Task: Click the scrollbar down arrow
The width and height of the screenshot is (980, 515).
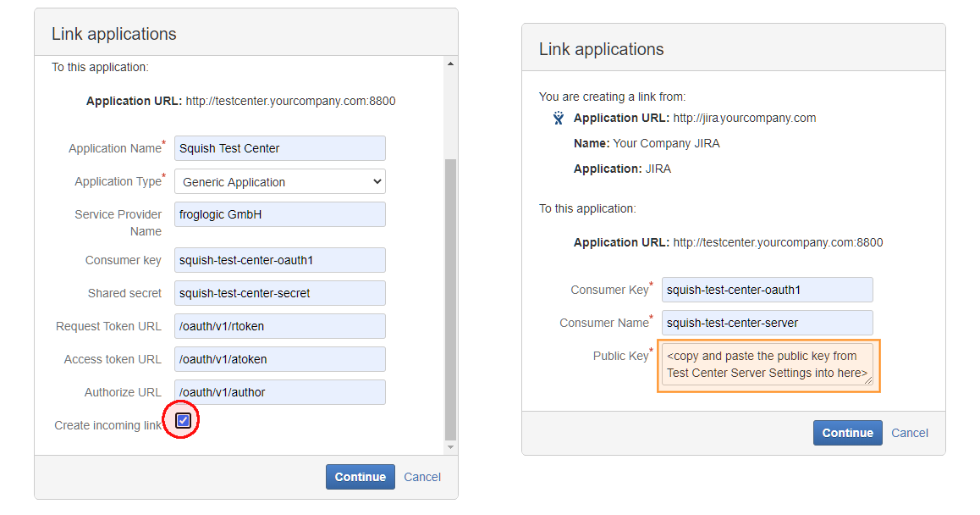Action: (x=450, y=447)
